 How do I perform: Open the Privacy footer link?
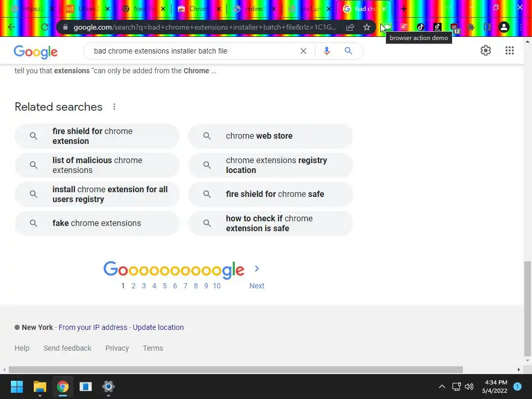(x=117, y=348)
